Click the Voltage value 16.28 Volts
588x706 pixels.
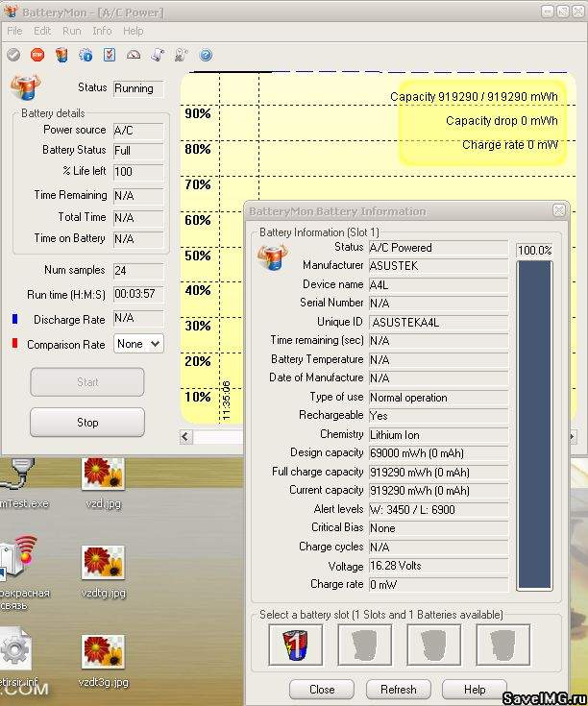click(x=438, y=566)
